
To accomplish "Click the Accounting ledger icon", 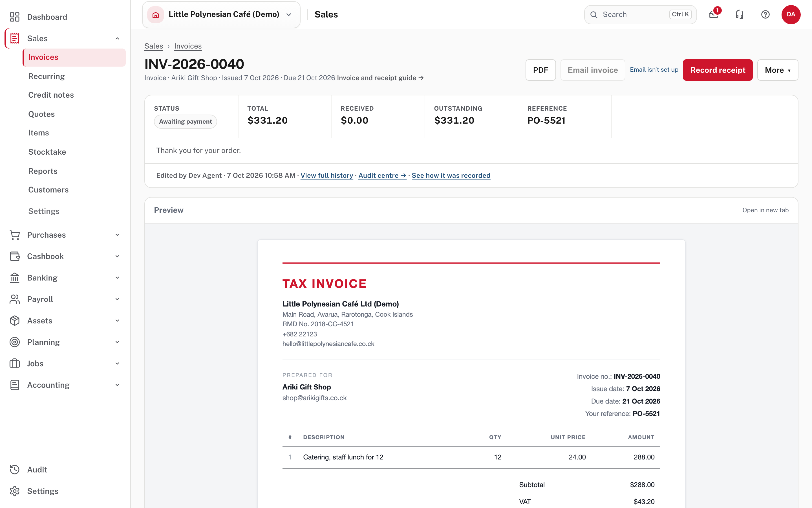I will pyautogui.click(x=14, y=385).
